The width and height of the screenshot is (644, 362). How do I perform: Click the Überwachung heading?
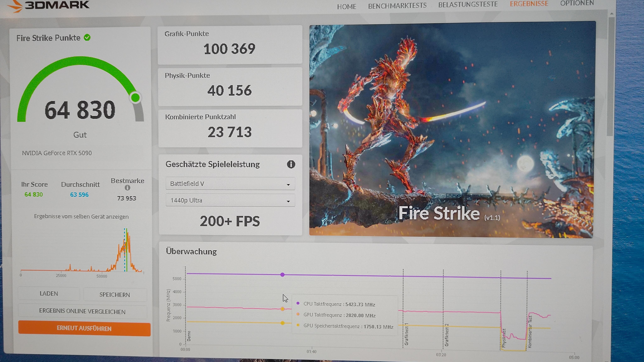coord(191,252)
